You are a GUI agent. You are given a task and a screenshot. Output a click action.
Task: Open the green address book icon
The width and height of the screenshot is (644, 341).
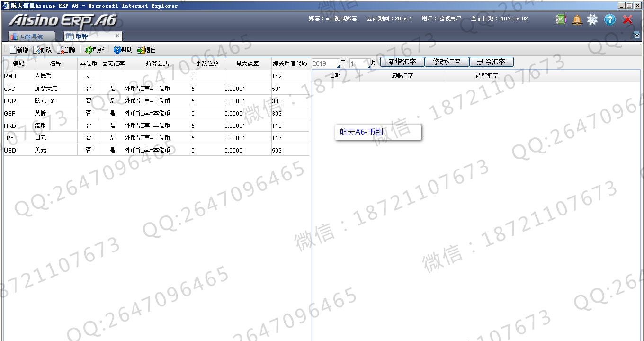tap(561, 19)
